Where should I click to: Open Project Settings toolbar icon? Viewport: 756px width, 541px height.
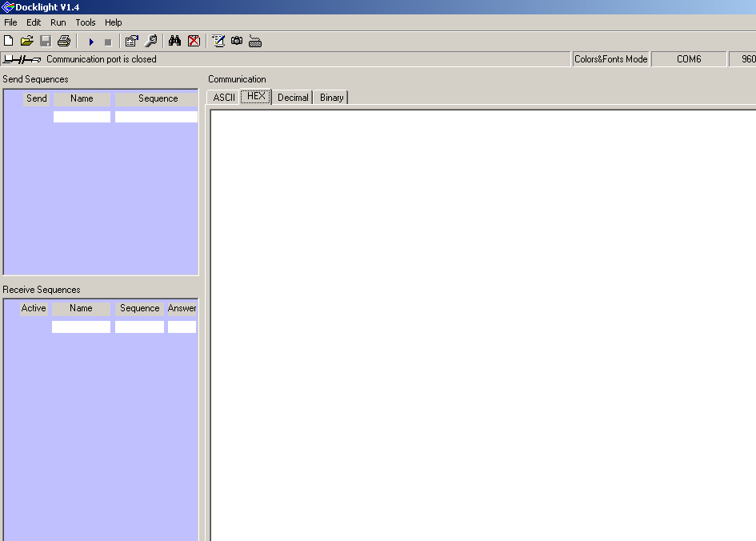(x=132, y=41)
